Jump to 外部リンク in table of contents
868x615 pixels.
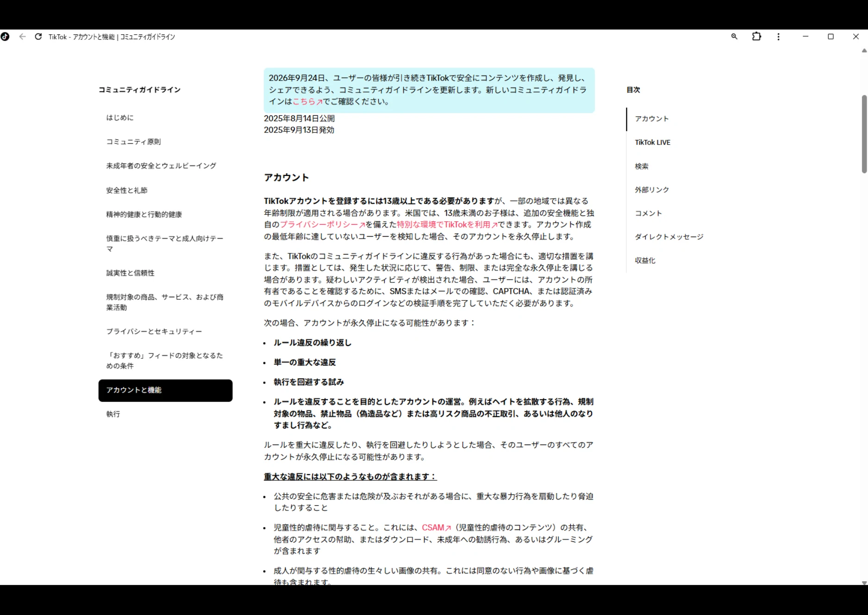[x=652, y=190]
